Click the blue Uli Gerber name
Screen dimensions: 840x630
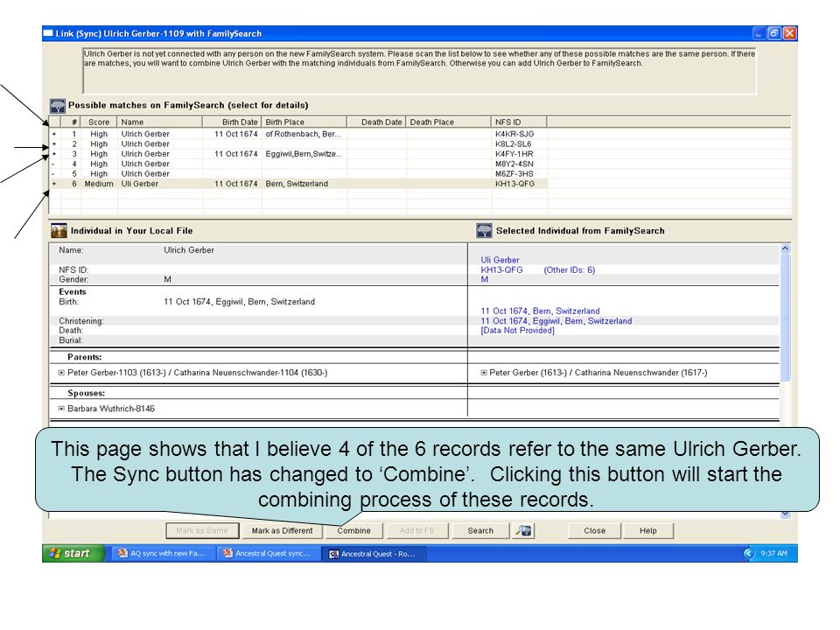pos(500,260)
